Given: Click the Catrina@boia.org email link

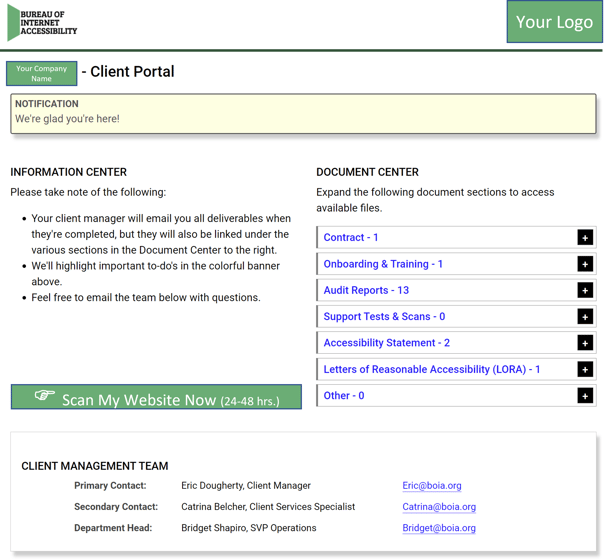Looking at the screenshot, I should coord(438,507).
